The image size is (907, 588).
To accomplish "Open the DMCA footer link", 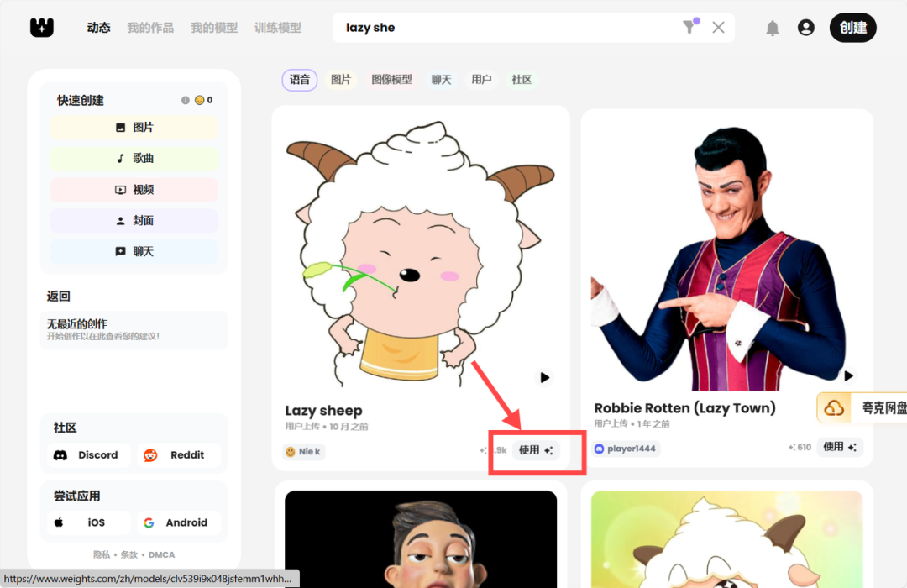I will 161,554.
